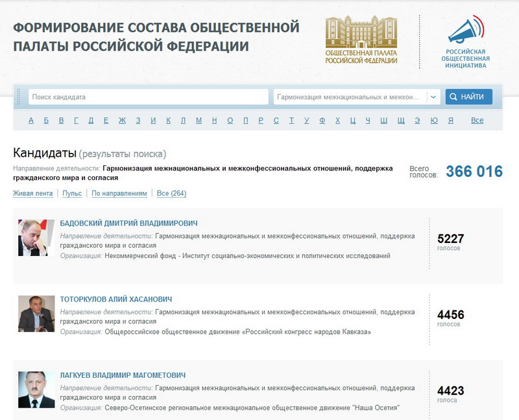Switch to По направлениям view

pyautogui.click(x=119, y=193)
